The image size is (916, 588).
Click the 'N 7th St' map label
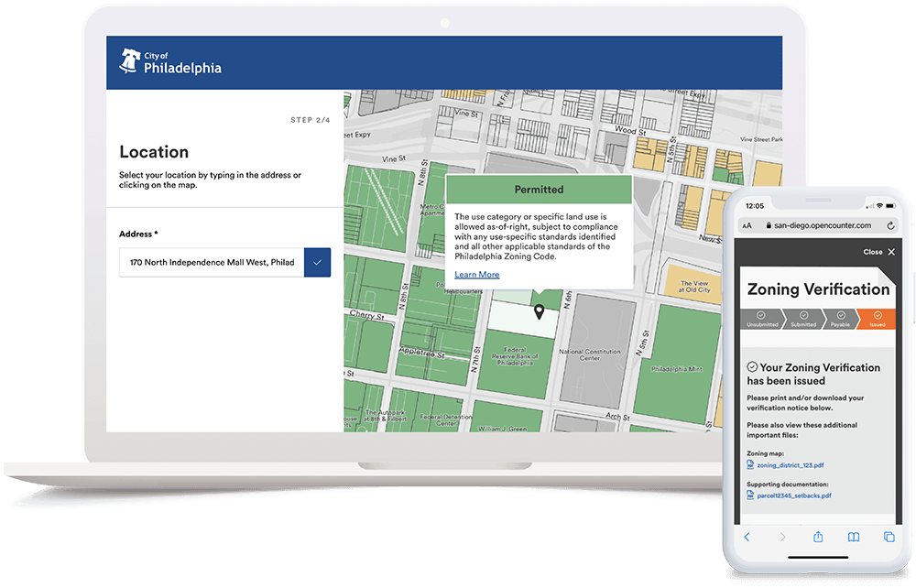click(x=474, y=360)
